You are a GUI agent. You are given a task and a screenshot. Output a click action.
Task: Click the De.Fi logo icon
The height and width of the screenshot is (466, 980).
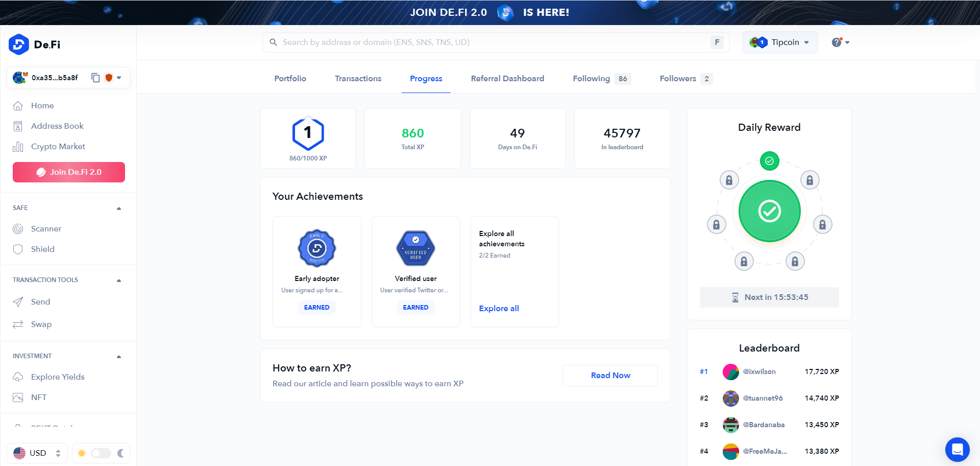coord(19,44)
